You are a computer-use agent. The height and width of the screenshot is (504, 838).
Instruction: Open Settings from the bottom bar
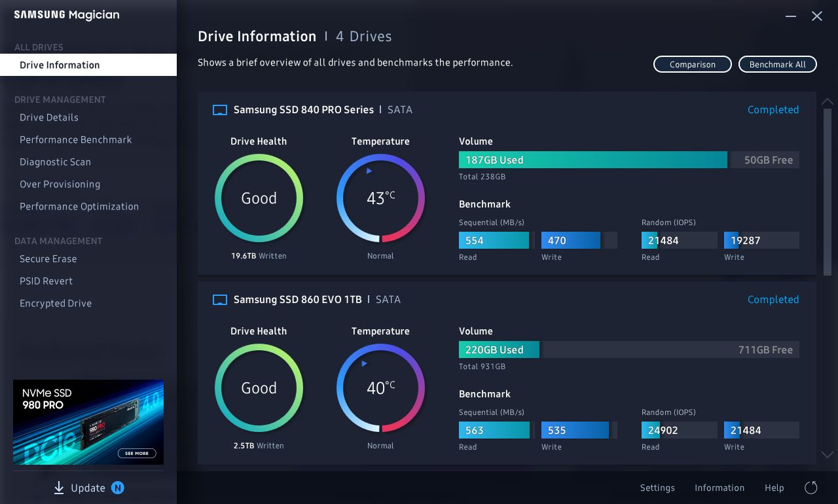click(657, 488)
